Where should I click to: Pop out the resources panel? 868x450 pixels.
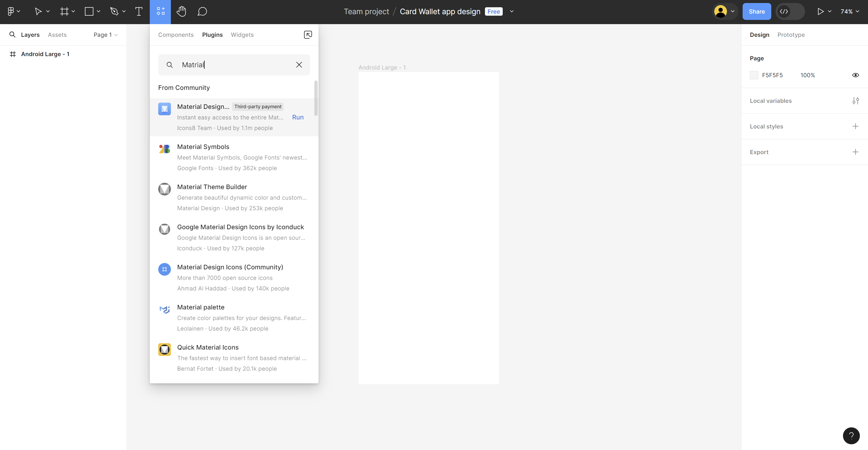[x=308, y=35]
